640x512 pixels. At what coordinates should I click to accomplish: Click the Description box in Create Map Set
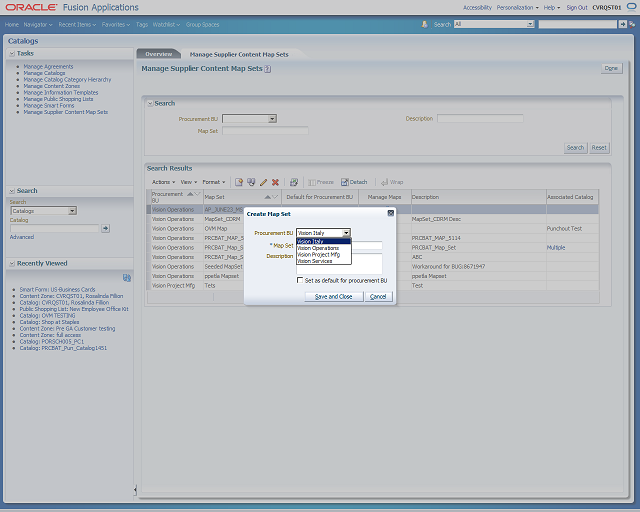[x=339, y=264]
